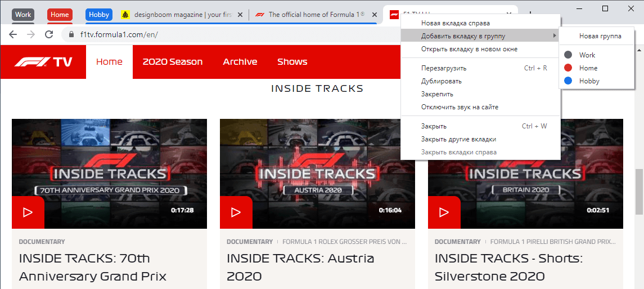Screen dimensions: 644x289
Task: Open the Austria 2020 thumbnail
Action: pyautogui.click(x=317, y=174)
